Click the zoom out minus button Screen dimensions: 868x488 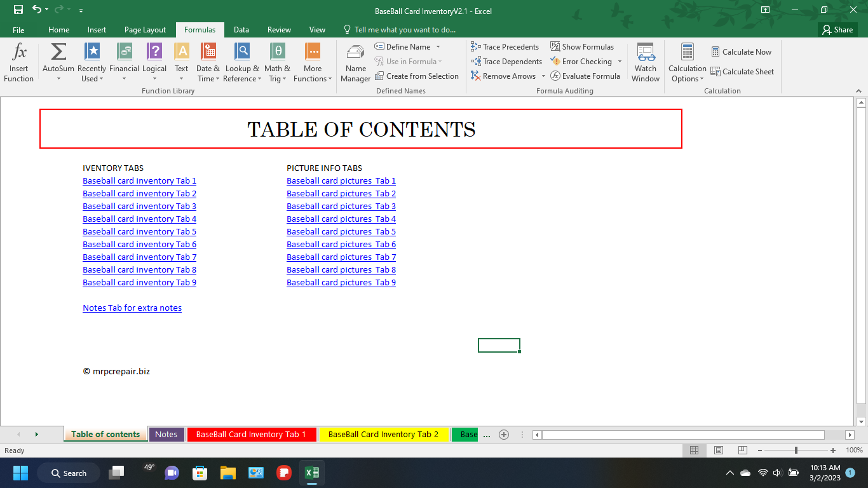(x=759, y=451)
